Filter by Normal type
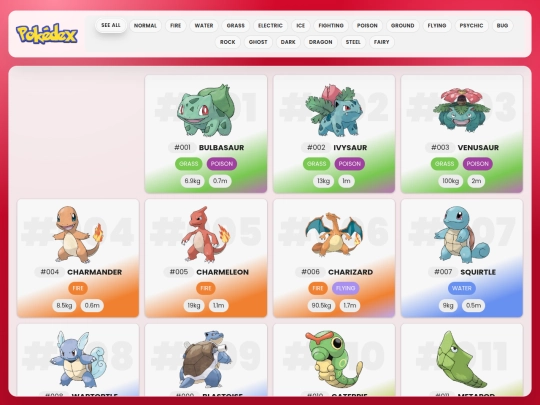This screenshot has height=405, width=540. click(x=145, y=25)
